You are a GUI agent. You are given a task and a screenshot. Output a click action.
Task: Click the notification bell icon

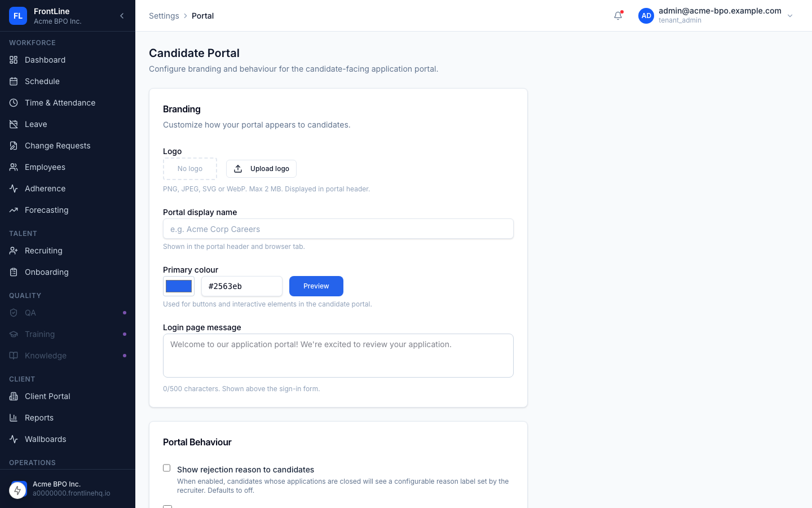(x=618, y=16)
